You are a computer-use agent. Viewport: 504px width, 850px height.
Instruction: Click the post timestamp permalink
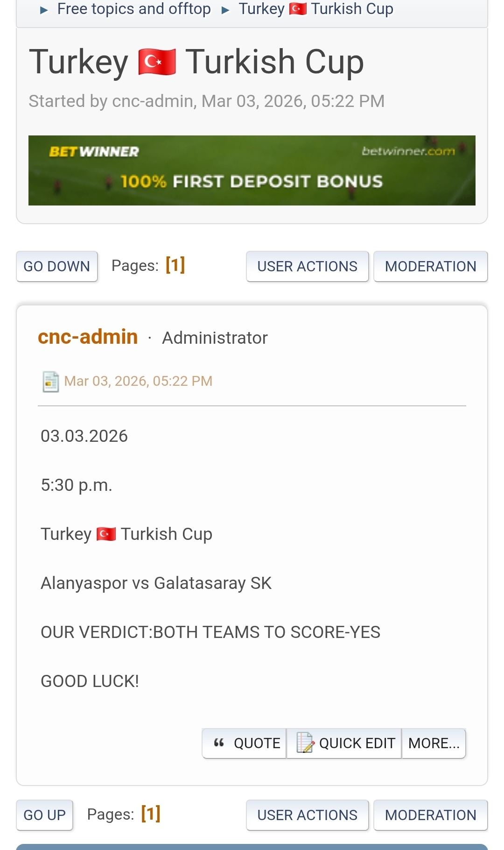[x=138, y=381]
